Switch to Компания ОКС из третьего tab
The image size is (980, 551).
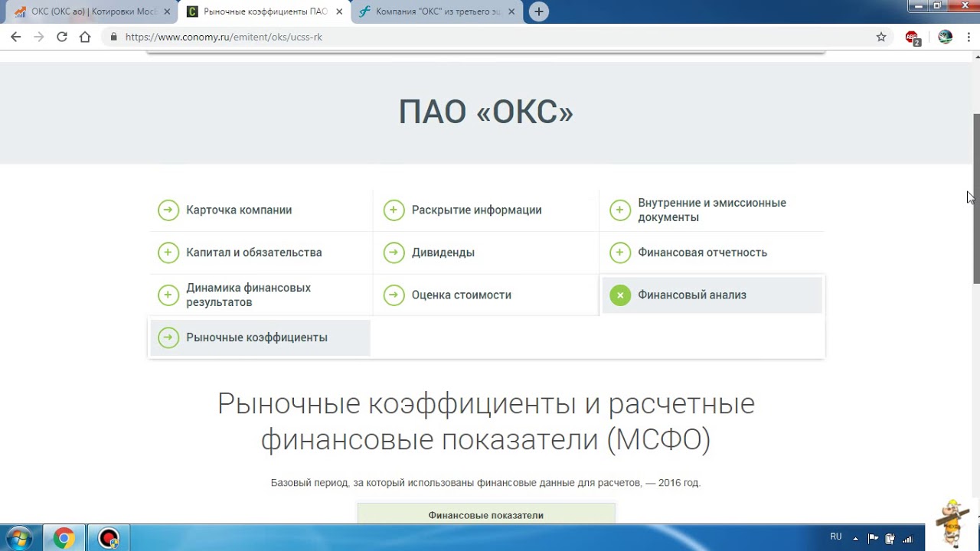(x=436, y=11)
